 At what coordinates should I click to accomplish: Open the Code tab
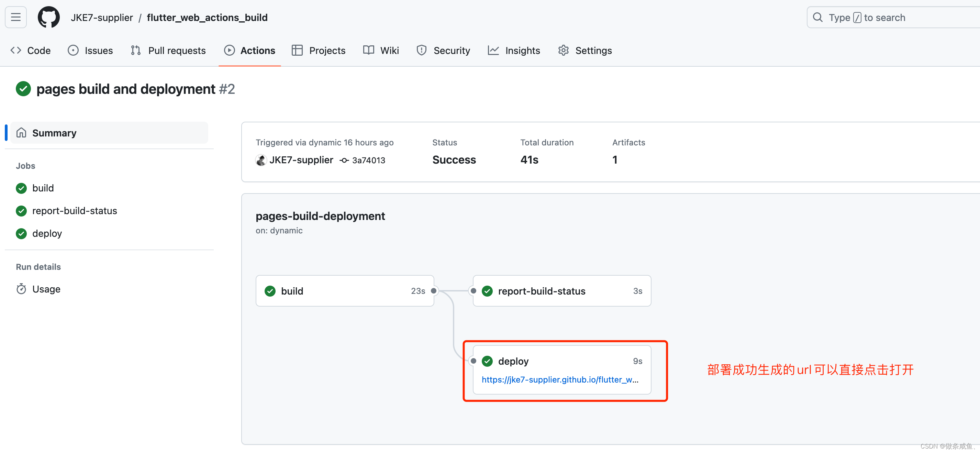31,50
